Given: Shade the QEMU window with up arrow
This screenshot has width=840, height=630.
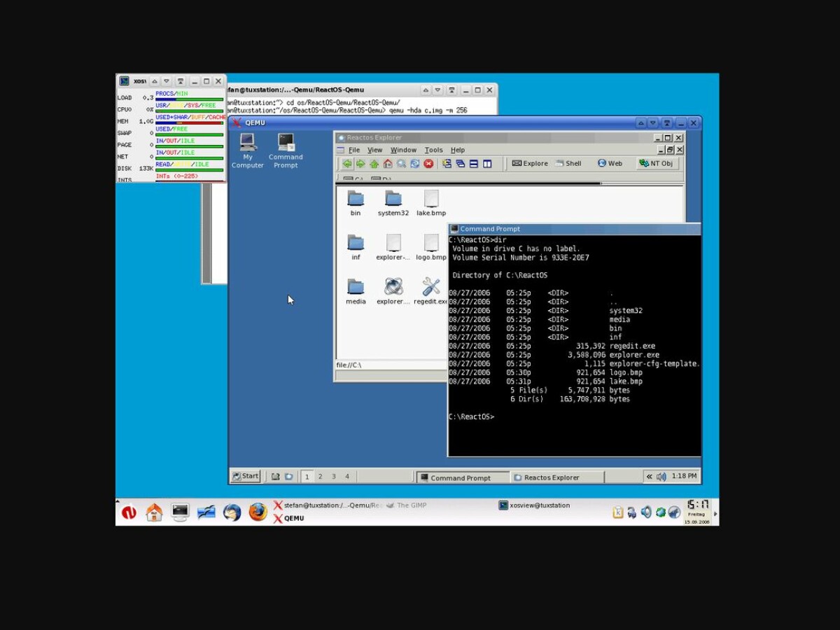Looking at the screenshot, I should pyautogui.click(x=640, y=123).
